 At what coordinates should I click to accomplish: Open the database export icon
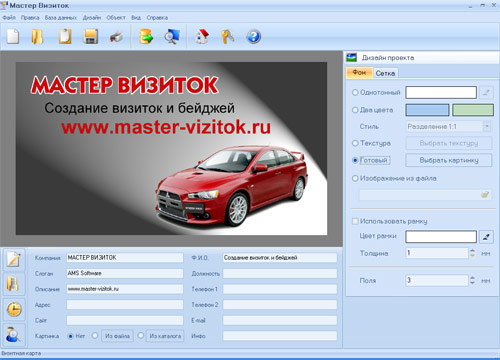pos(146,36)
